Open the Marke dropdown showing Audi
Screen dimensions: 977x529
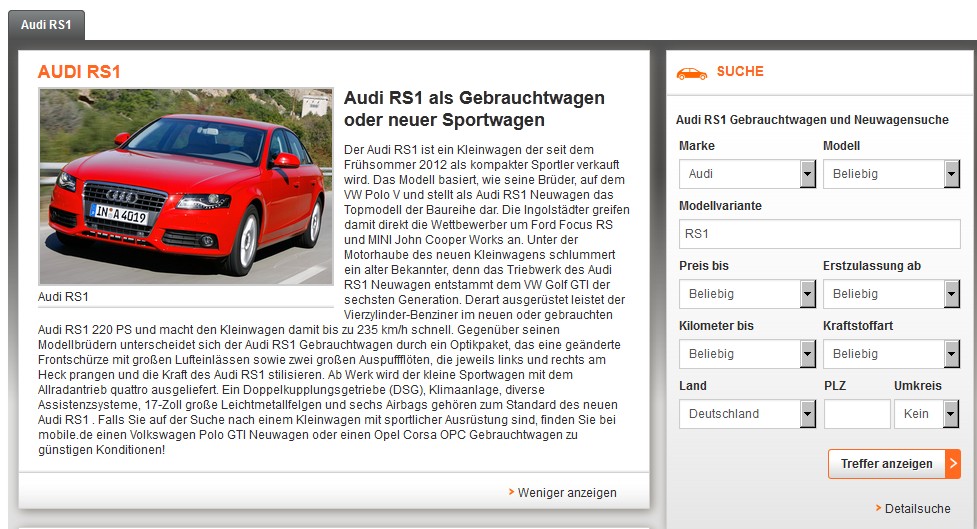point(746,174)
